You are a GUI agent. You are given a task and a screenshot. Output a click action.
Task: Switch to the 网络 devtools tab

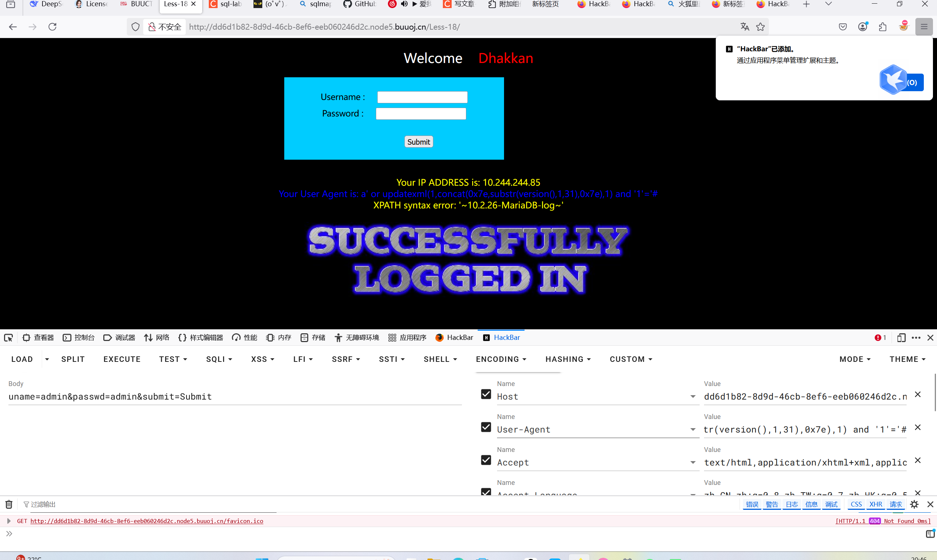click(157, 338)
